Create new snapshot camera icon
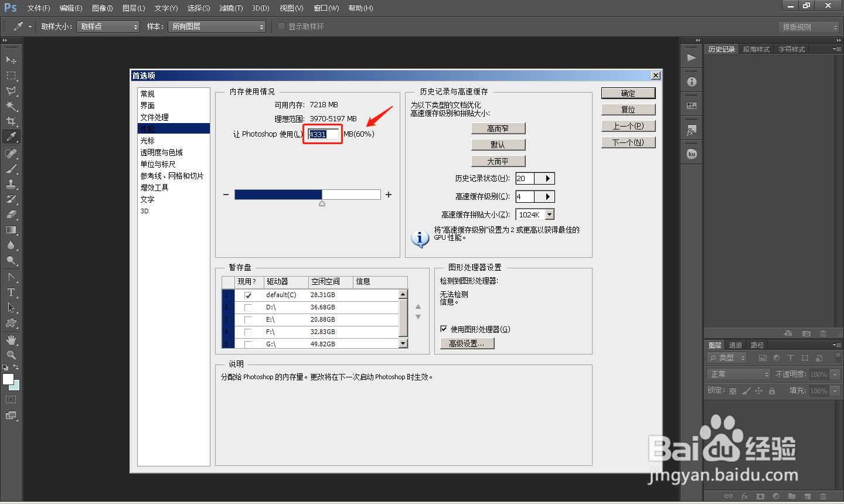The height and width of the screenshot is (504, 844). click(806, 333)
